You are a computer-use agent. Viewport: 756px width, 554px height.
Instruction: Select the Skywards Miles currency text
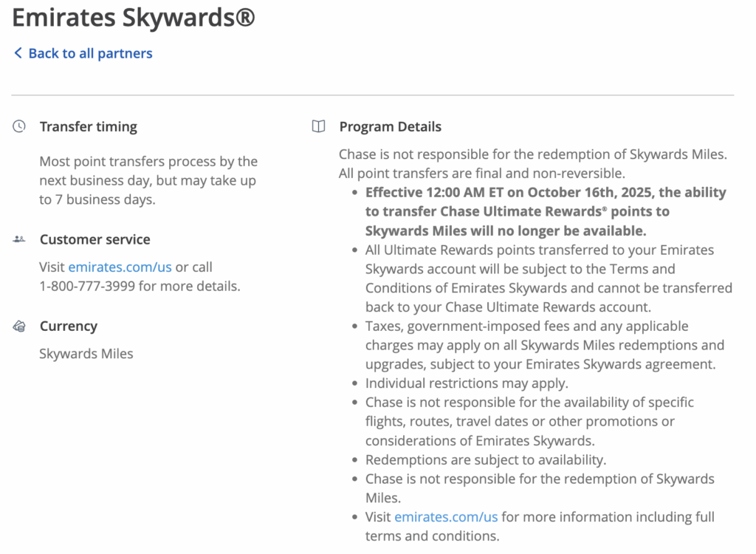[x=86, y=353]
